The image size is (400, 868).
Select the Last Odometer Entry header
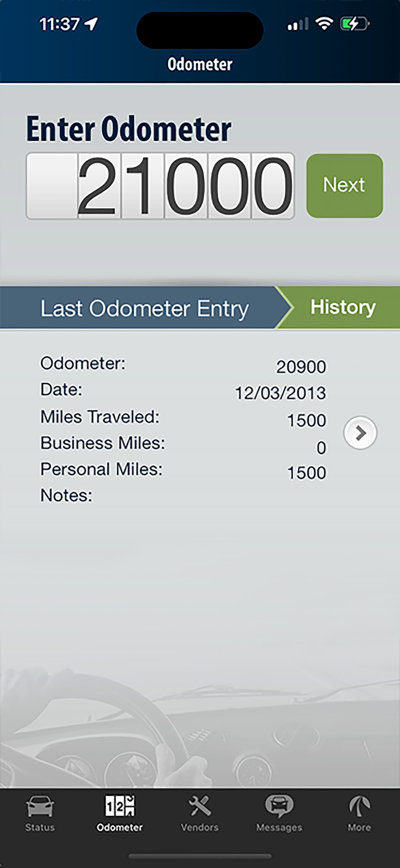point(144,308)
